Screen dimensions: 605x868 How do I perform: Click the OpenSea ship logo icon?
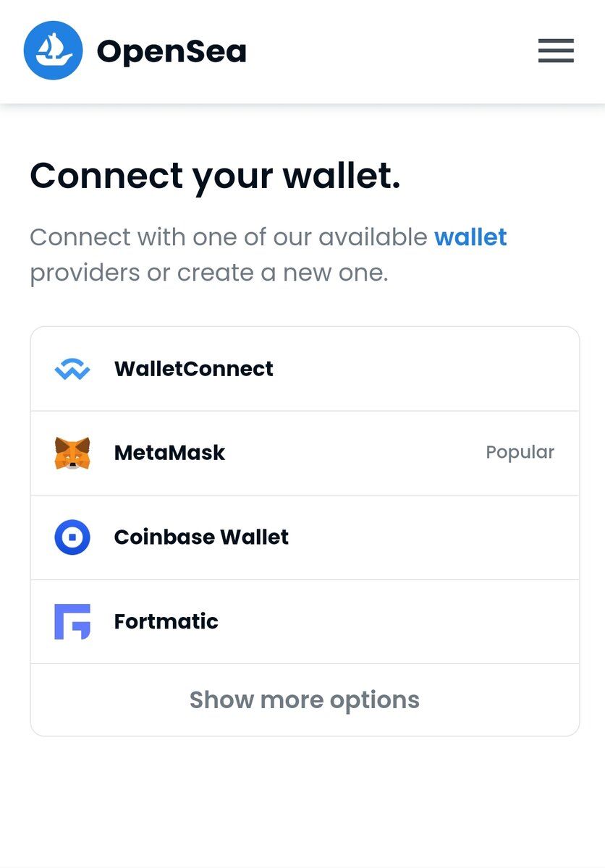(x=51, y=51)
